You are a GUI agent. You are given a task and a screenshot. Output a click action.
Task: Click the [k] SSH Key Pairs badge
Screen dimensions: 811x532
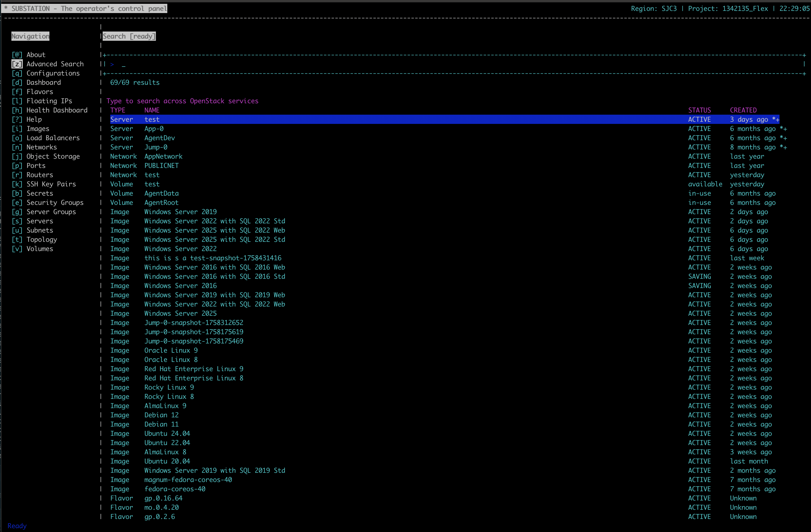(17, 184)
